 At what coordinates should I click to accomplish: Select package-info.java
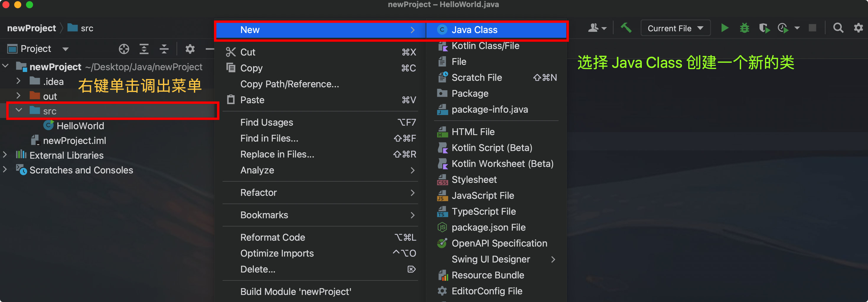coord(496,109)
